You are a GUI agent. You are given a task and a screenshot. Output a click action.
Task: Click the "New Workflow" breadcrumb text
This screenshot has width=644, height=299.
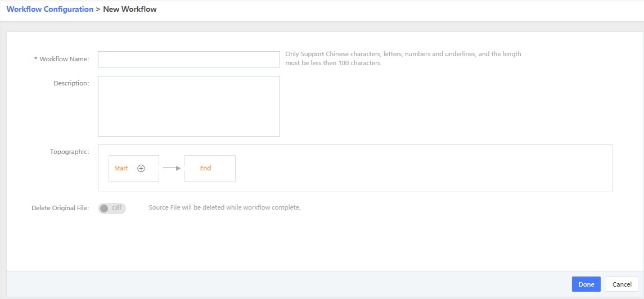(130, 9)
